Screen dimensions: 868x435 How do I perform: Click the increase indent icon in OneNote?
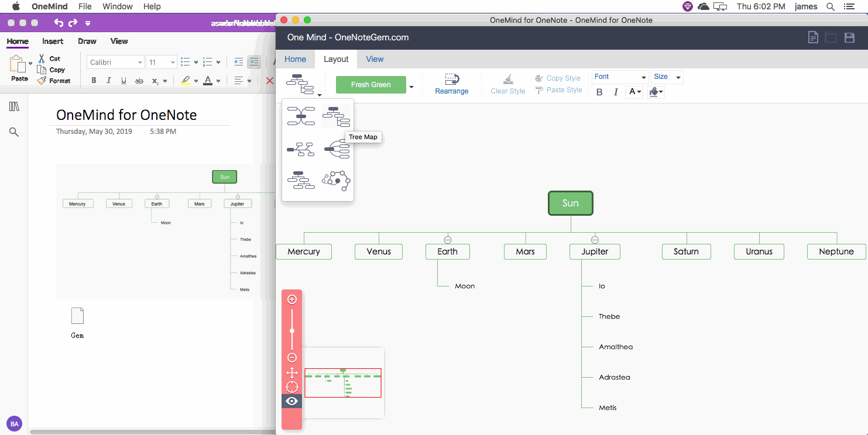[253, 62]
